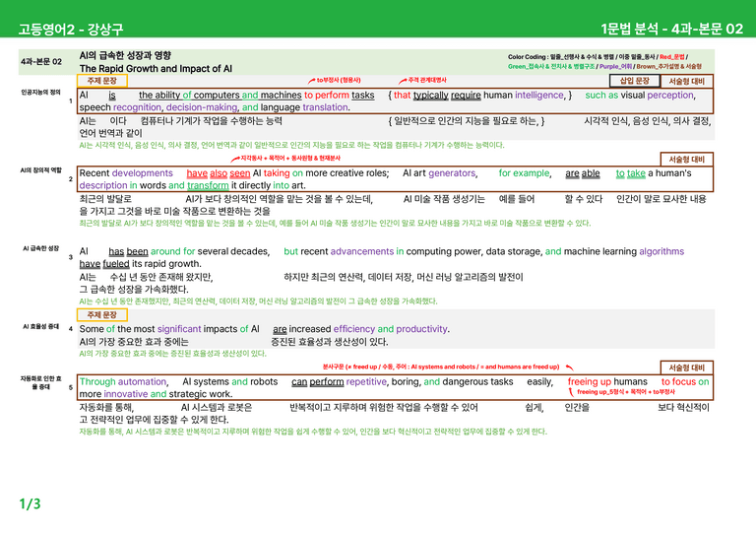Click the green 'such as' in sentence 1
756x535 pixels.
(x=601, y=95)
